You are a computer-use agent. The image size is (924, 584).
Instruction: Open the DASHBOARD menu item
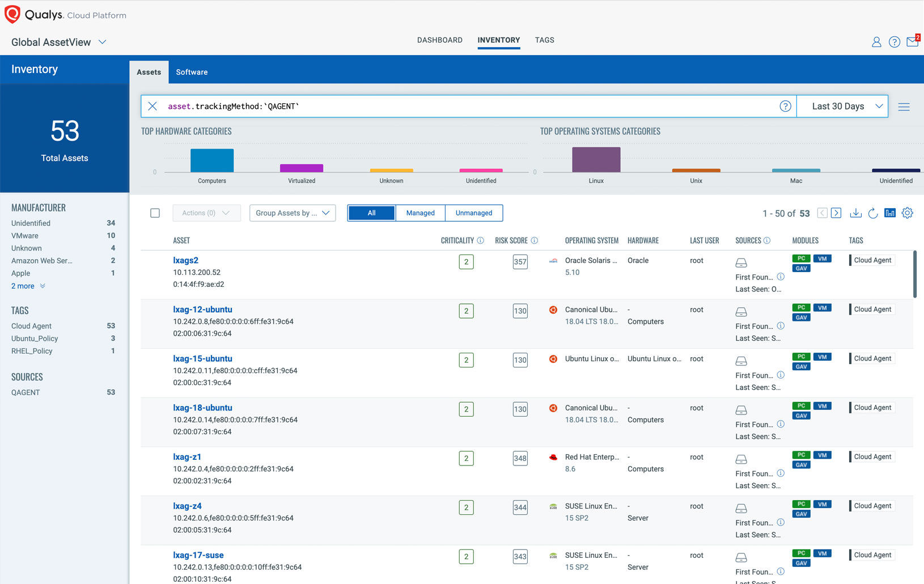point(439,40)
